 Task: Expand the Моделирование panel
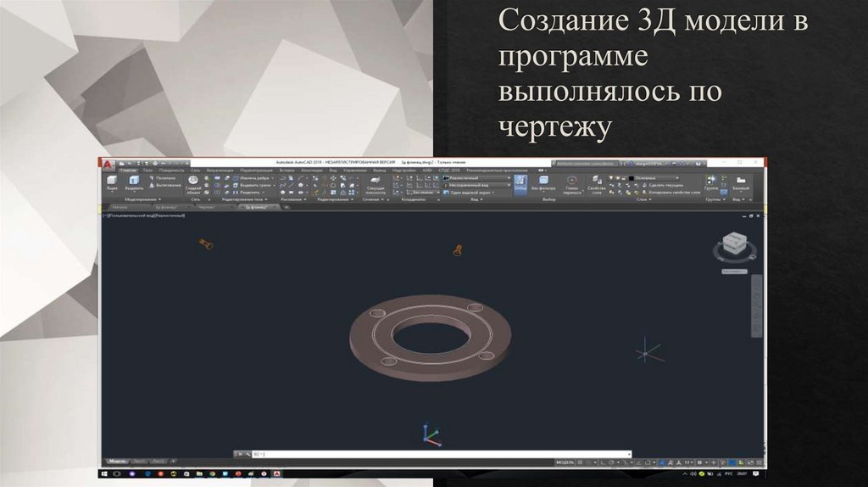(x=142, y=199)
